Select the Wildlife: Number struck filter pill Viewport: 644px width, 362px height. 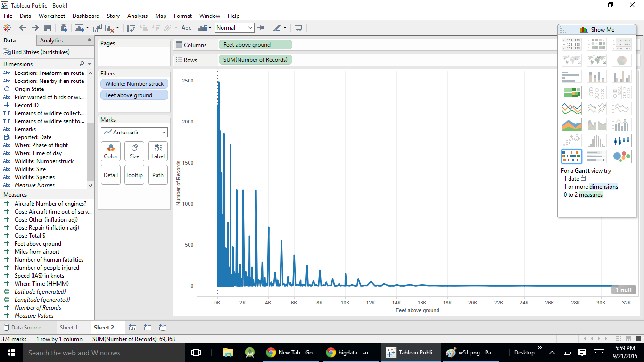click(x=134, y=83)
